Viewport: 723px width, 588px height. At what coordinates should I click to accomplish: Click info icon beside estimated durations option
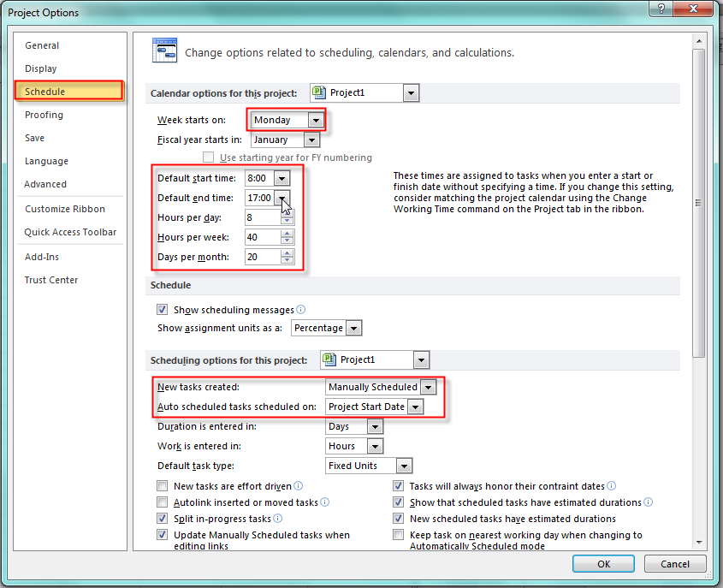(x=649, y=502)
